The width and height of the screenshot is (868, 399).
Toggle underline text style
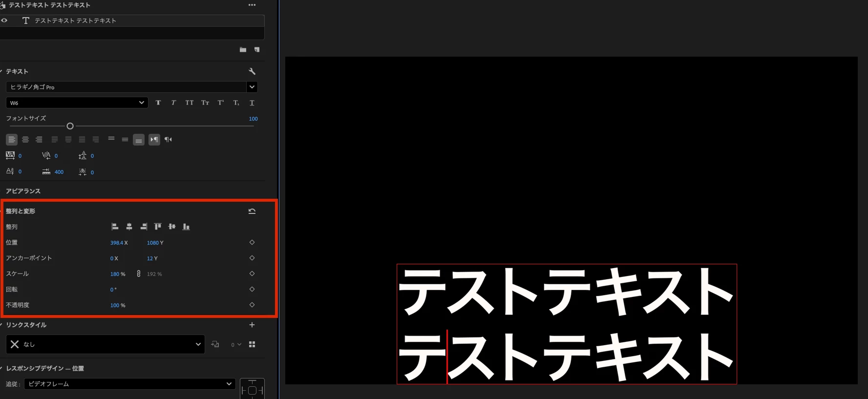(252, 103)
